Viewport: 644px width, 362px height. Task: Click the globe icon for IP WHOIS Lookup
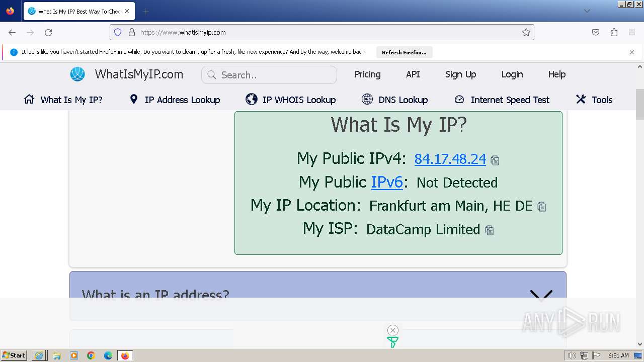click(252, 99)
